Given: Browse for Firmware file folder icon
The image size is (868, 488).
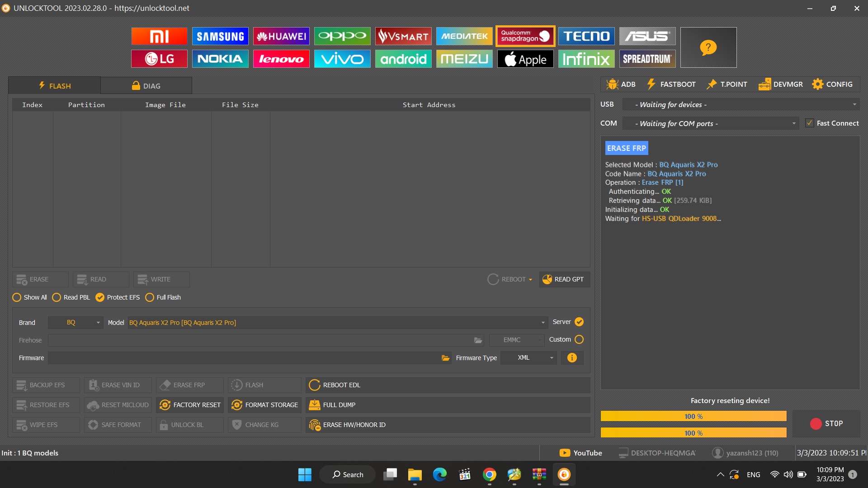Looking at the screenshot, I should 445,358.
